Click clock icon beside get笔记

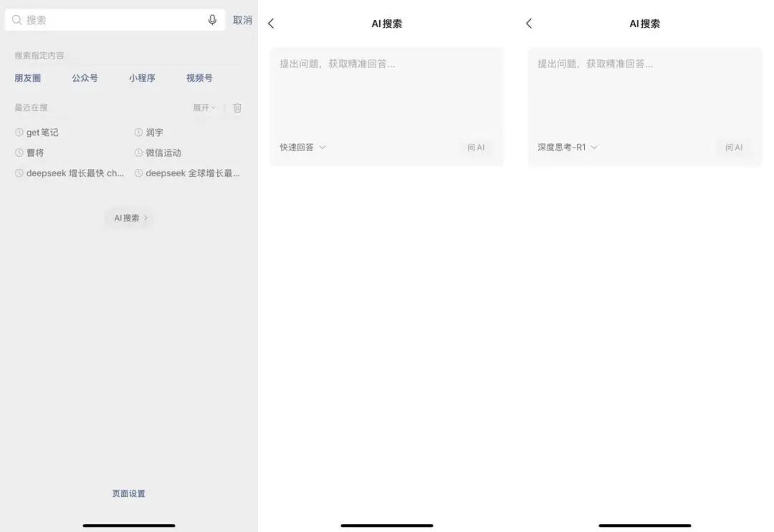[x=19, y=132]
